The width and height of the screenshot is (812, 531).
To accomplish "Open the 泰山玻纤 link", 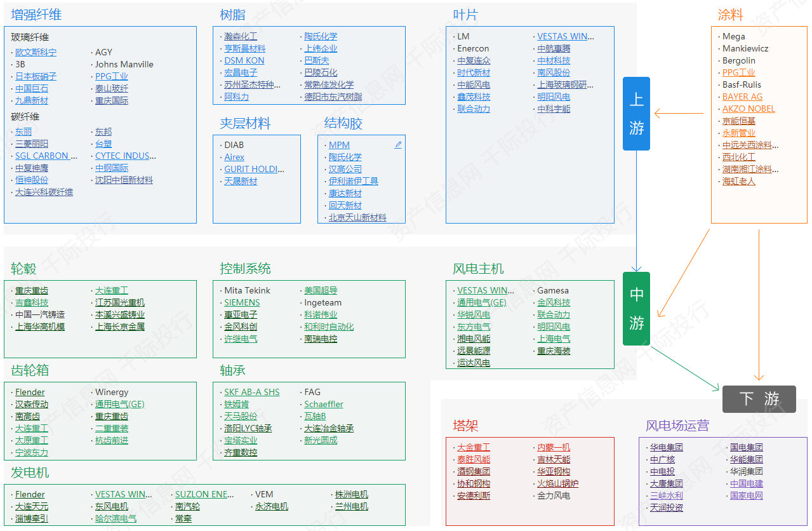I will point(112,88).
